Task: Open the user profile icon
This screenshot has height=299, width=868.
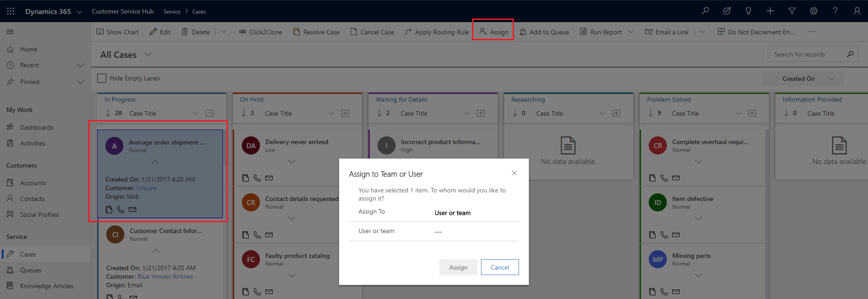Action: tap(857, 11)
